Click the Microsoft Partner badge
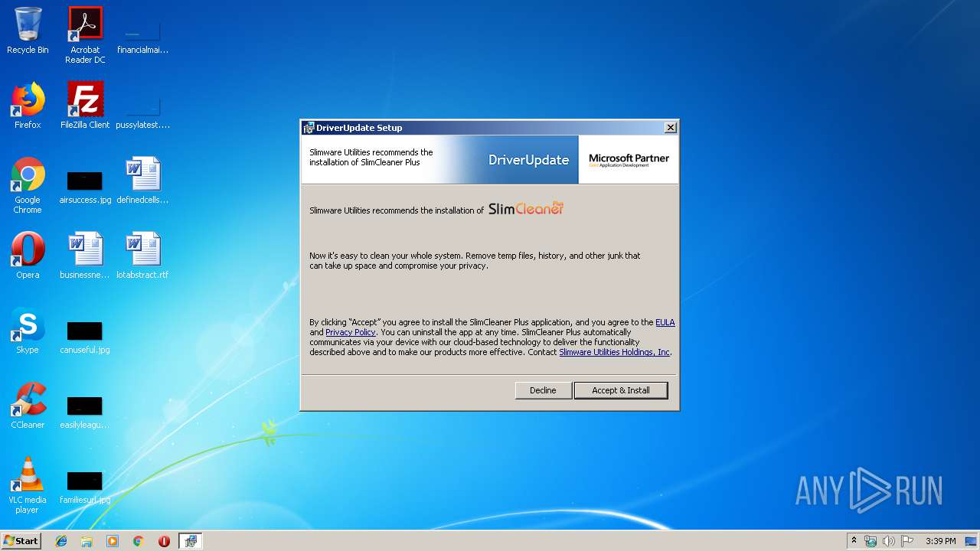Viewport: 980px width, 551px height. [x=629, y=160]
